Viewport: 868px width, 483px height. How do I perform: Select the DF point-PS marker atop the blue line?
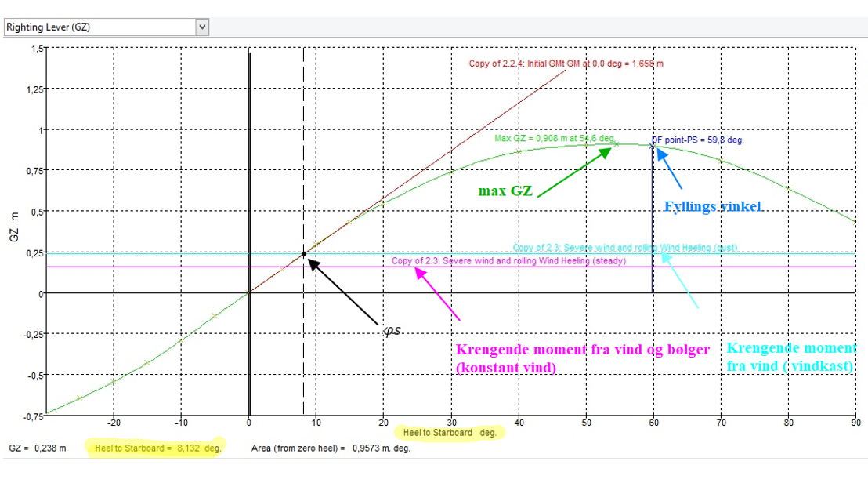click(x=652, y=145)
